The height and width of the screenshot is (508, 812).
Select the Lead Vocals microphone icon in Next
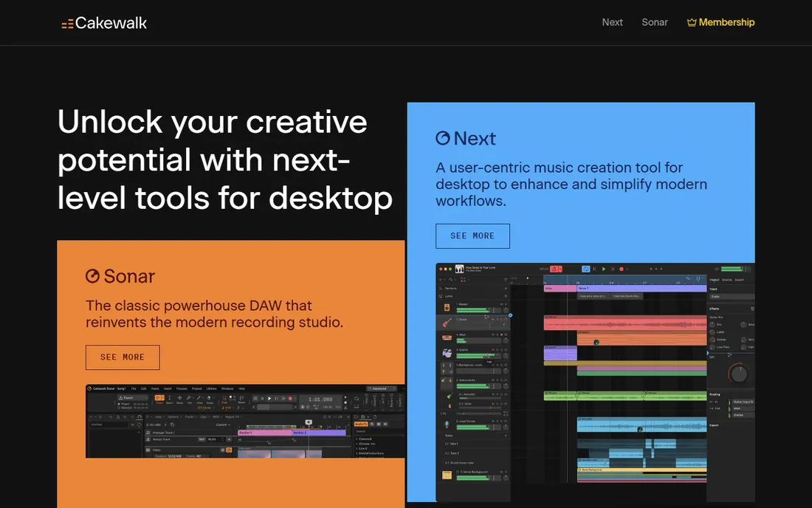pyautogui.click(x=447, y=425)
